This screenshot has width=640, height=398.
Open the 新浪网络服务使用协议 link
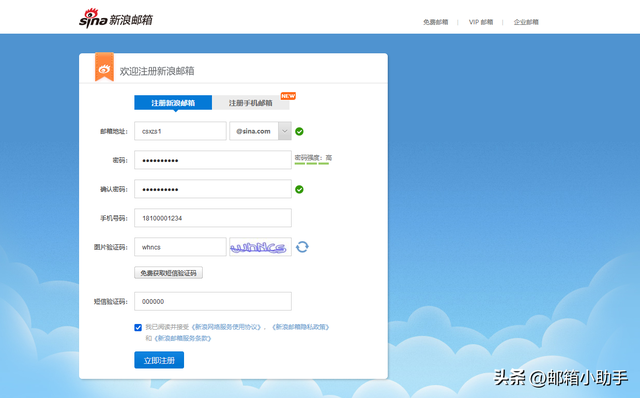tap(226, 327)
